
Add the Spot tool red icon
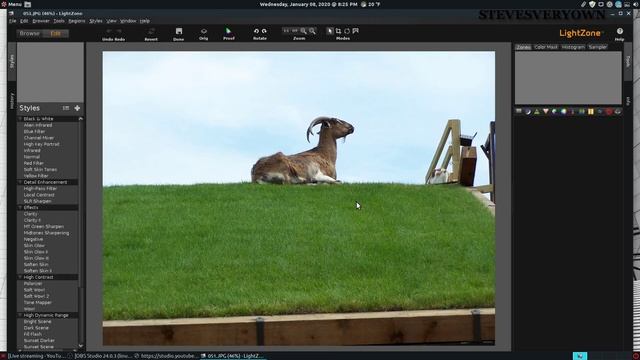(x=609, y=111)
